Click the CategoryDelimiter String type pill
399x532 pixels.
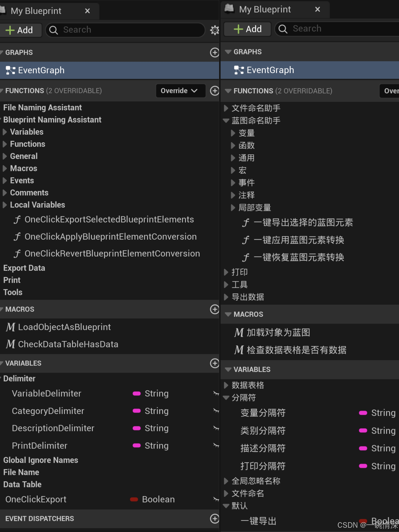point(137,411)
